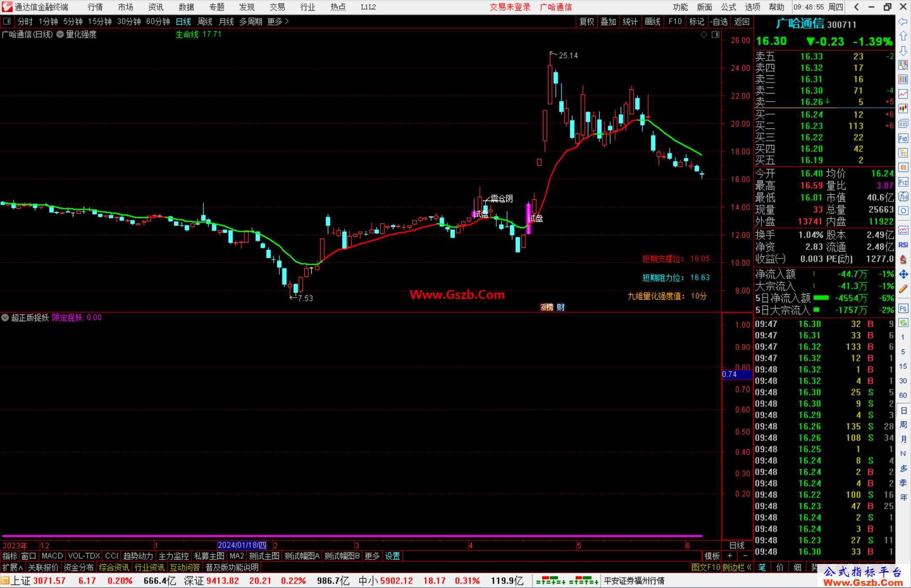Click the F10 info icon in right sidebar
Viewport: 911px width, 588px height.
click(903, 138)
